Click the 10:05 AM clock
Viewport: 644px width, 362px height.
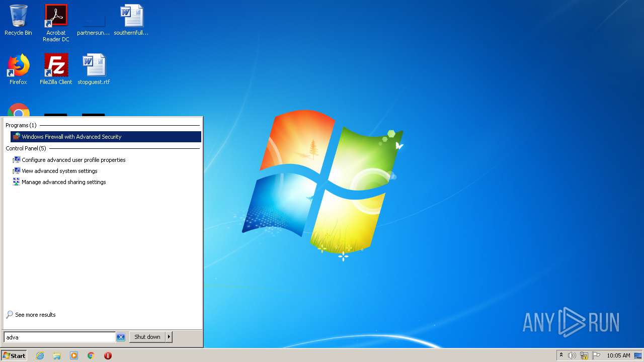coord(618,355)
